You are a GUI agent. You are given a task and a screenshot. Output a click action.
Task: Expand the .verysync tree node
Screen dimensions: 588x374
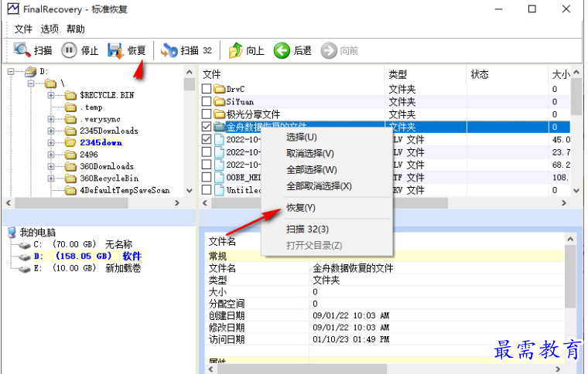(50, 120)
